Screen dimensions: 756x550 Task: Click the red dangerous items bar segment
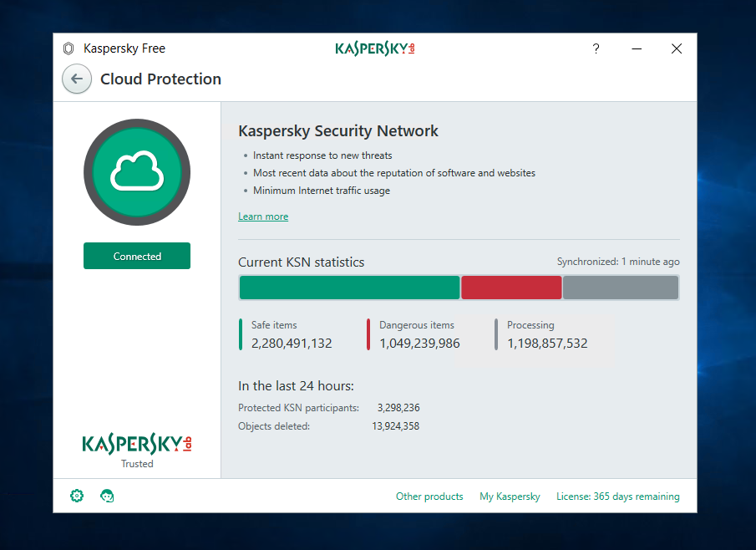[x=511, y=288]
